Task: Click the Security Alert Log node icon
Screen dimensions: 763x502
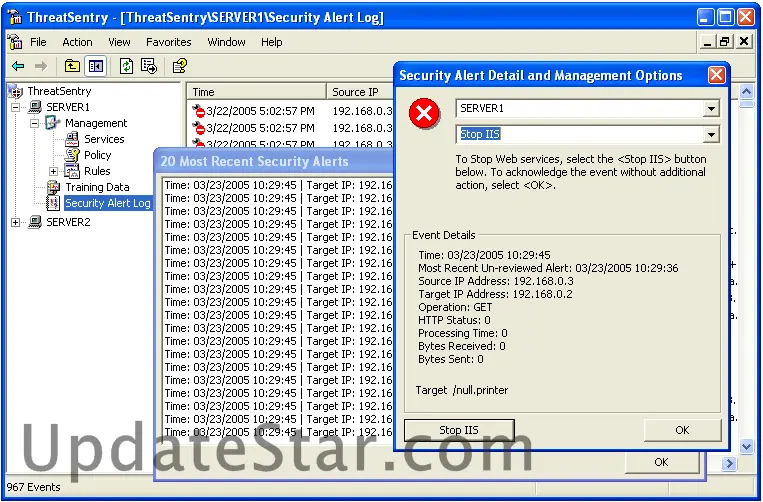Action: 53,203
